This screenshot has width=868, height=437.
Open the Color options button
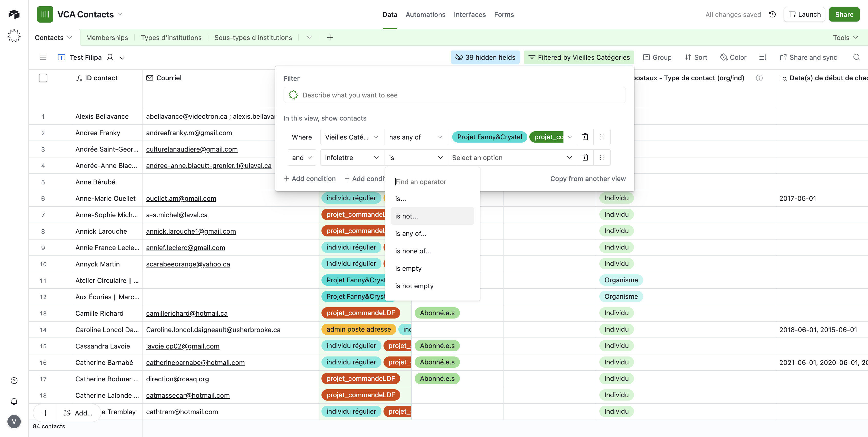[x=733, y=57]
